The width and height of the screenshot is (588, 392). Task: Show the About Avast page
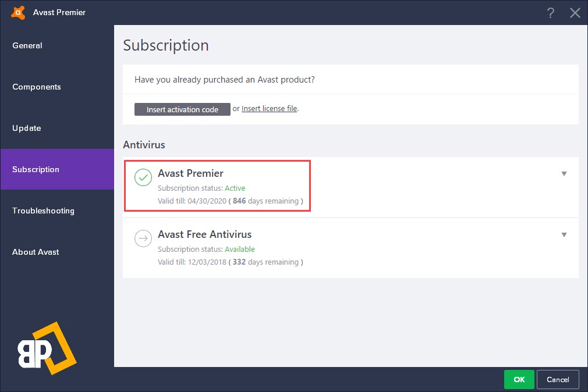click(36, 252)
